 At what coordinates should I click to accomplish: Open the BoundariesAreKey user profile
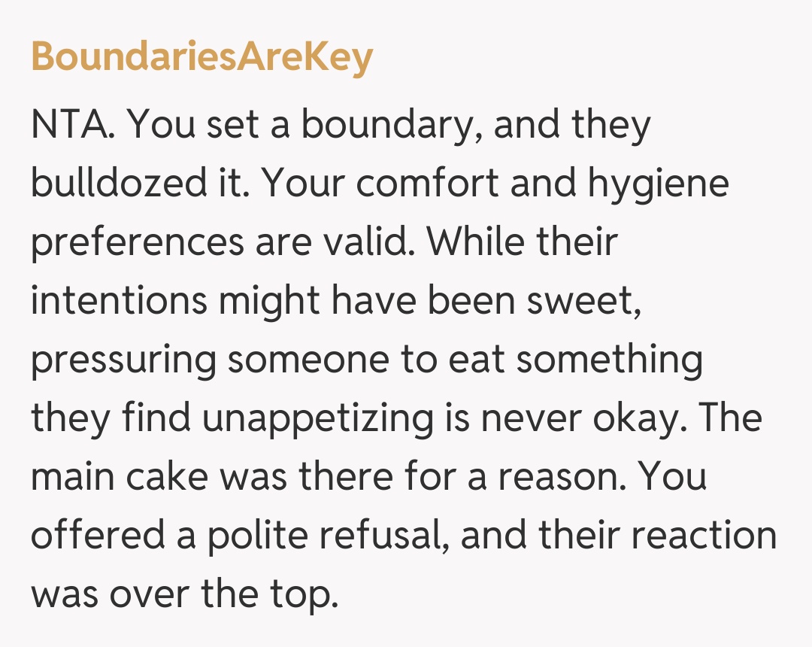(x=201, y=56)
